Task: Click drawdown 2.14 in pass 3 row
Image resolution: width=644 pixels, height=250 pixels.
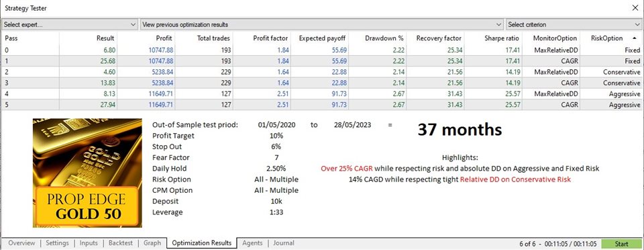Action: [x=398, y=83]
